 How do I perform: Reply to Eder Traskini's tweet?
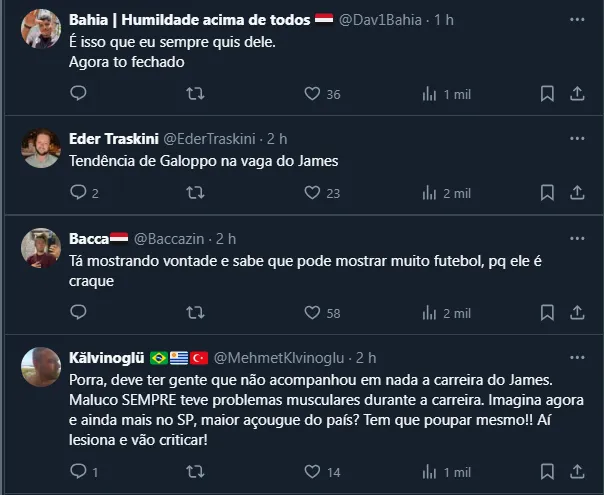[x=79, y=193]
